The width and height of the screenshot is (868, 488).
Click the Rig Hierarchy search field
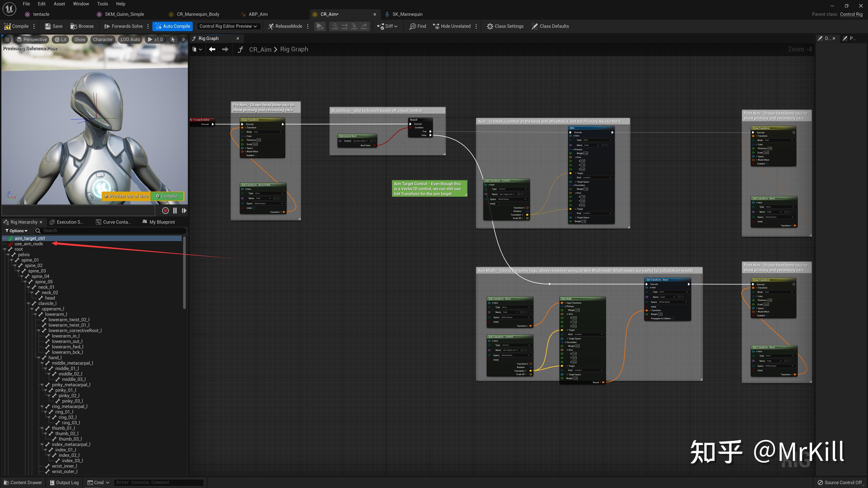(111, 231)
